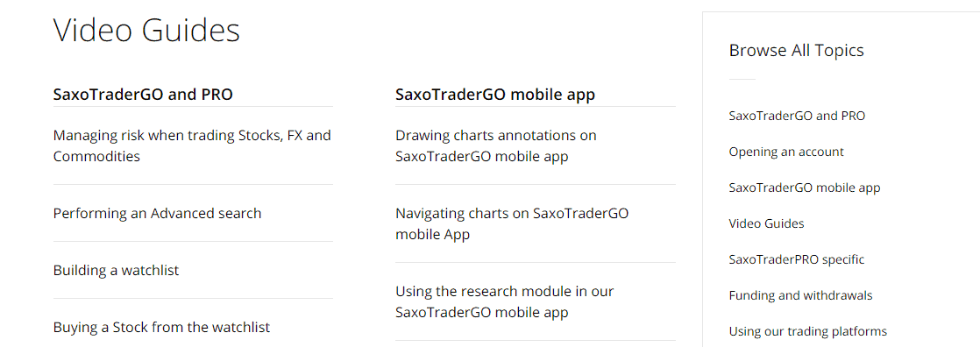The height and width of the screenshot is (347, 980).
Task: Click the words mobile App in Navigating charts link
Action: point(432,235)
